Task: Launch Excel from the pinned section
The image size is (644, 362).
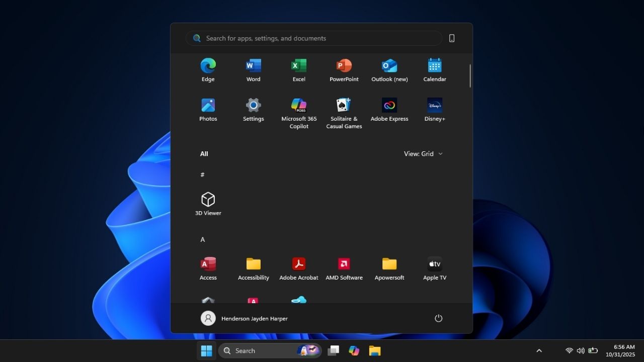Action: click(x=298, y=69)
